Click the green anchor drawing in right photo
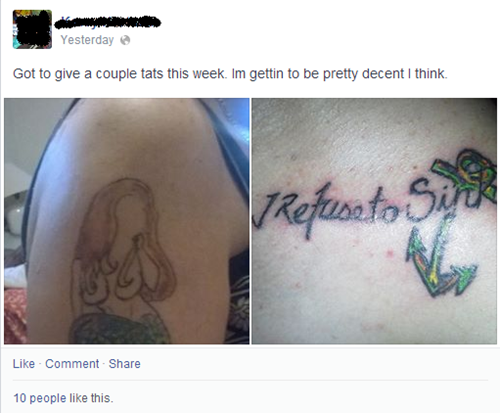The width and height of the screenshot is (500, 413). click(439, 258)
